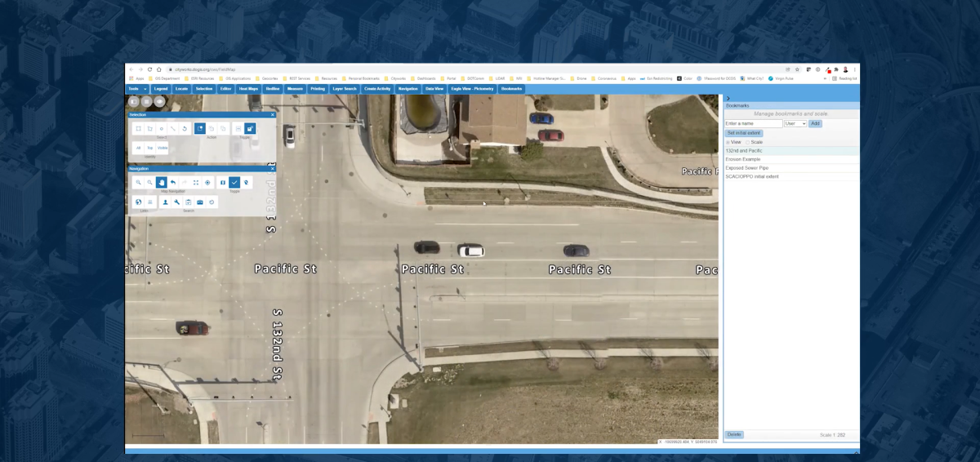Open the Heat Maps tab

[x=248, y=88]
